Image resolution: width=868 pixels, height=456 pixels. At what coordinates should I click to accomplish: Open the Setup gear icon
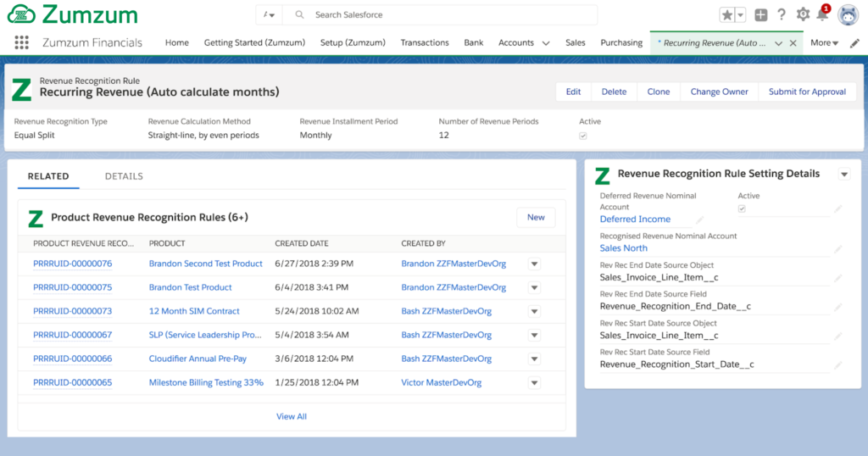click(x=803, y=15)
